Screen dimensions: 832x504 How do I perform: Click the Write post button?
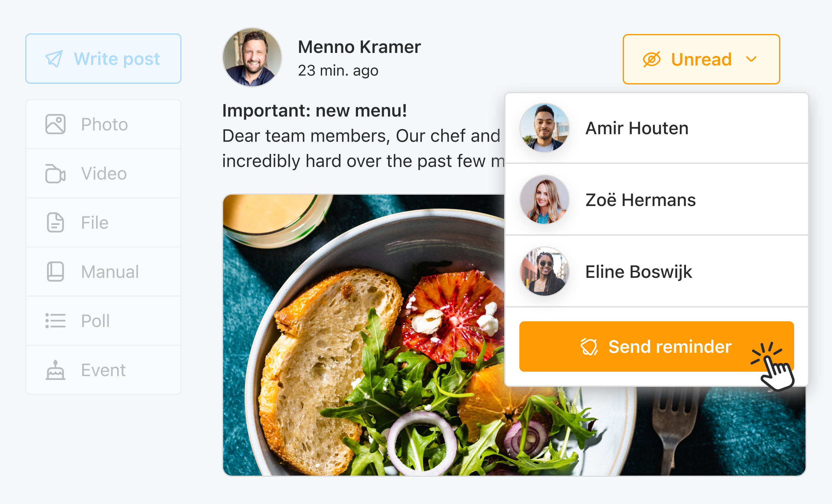coord(103,58)
